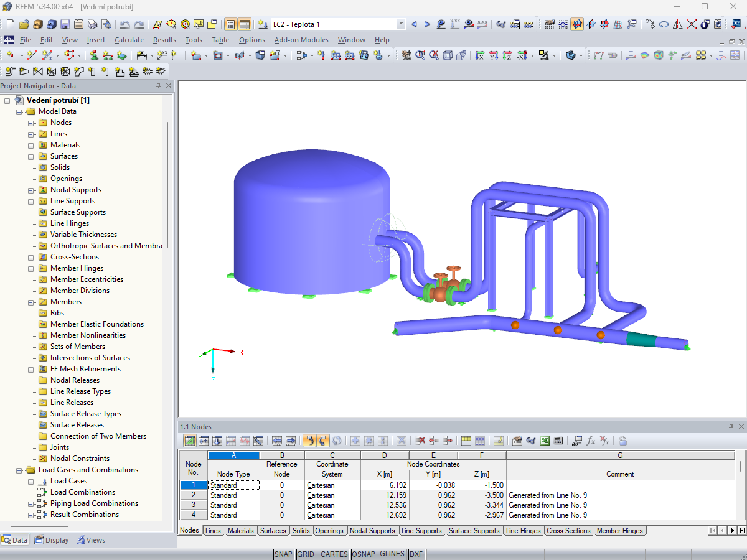Collapse the Model Data folder
747x560 pixels.
pyautogui.click(x=17, y=111)
